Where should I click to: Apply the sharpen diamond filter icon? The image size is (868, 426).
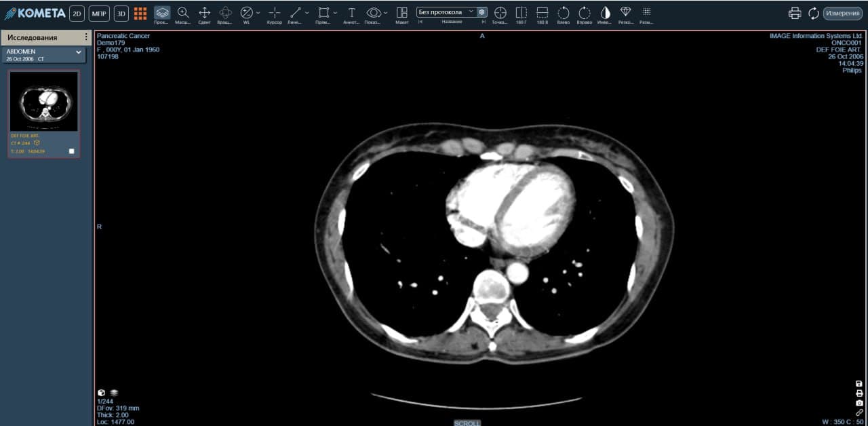click(626, 12)
